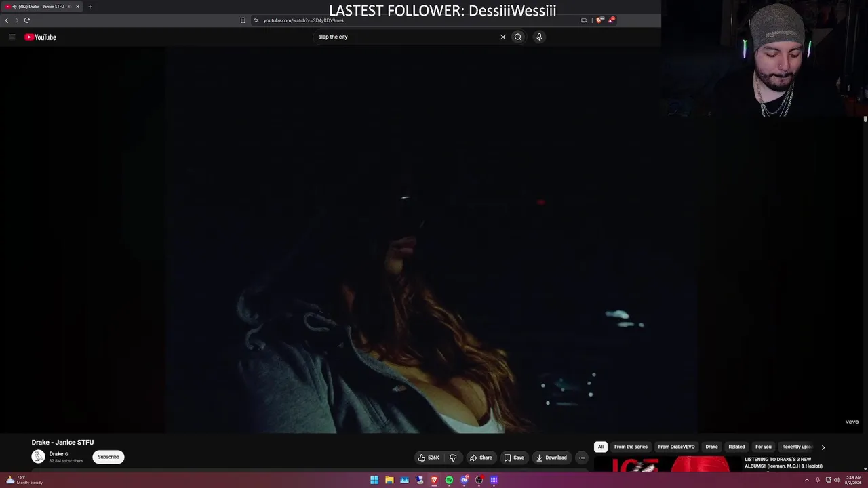Share the Janice STFU video

pyautogui.click(x=481, y=457)
